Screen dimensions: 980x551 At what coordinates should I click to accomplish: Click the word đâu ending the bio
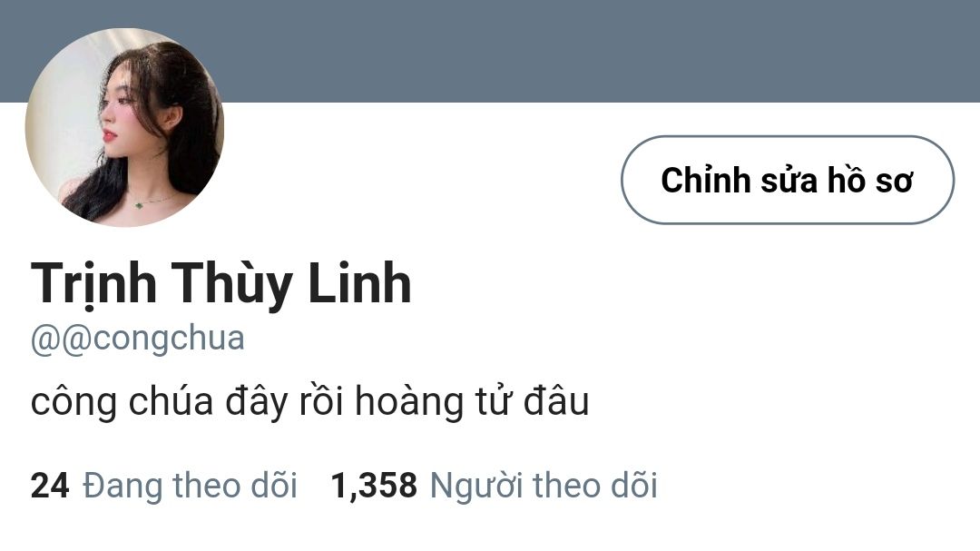coord(556,401)
